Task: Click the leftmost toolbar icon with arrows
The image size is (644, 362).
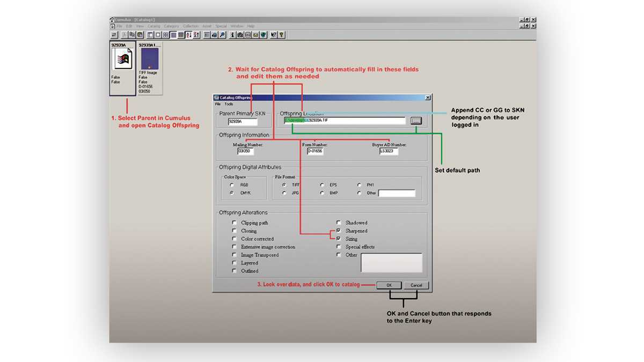Action: click(114, 35)
